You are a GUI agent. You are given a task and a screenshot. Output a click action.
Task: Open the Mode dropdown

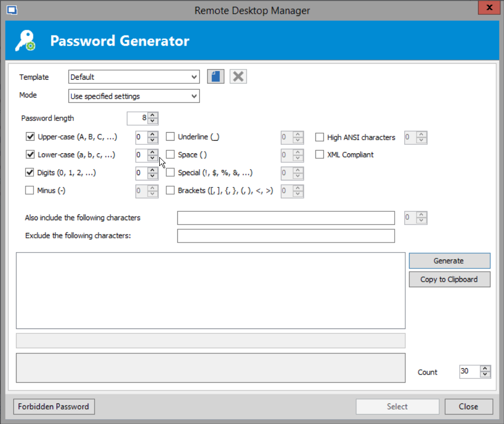pyautogui.click(x=194, y=97)
